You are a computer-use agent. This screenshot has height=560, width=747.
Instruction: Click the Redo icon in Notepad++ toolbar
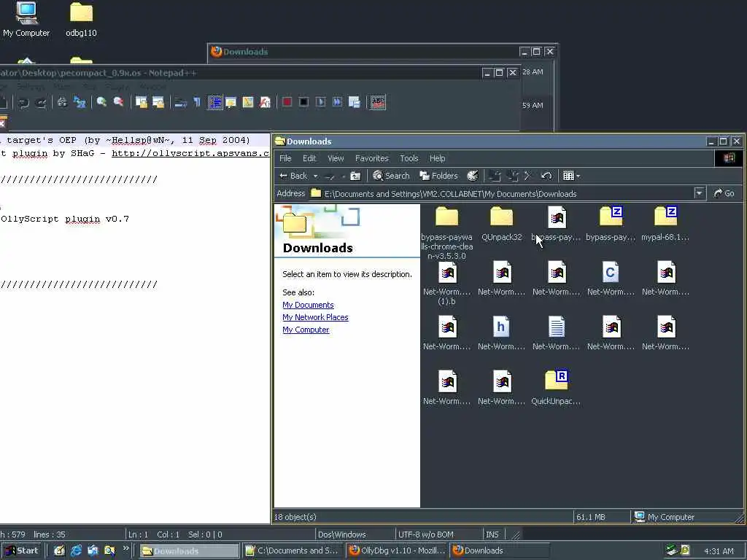tap(42, 102)
